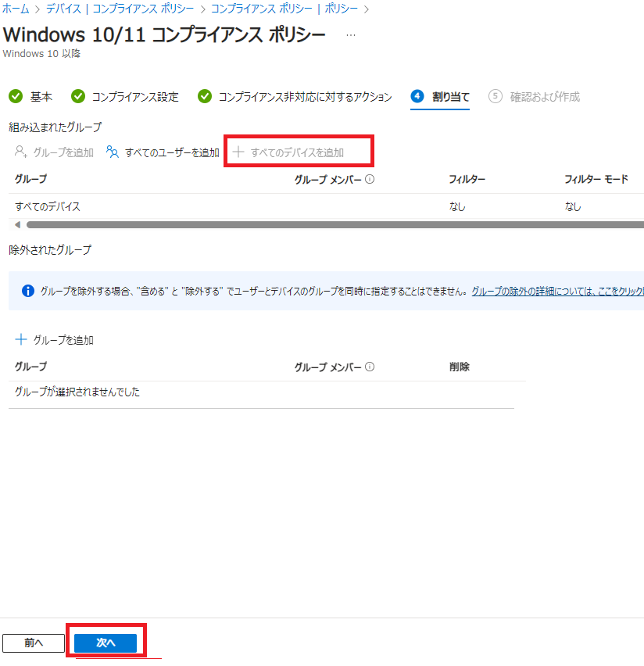
Task: Click the blue information icon in the notice banner
Action: click(28, 291)
